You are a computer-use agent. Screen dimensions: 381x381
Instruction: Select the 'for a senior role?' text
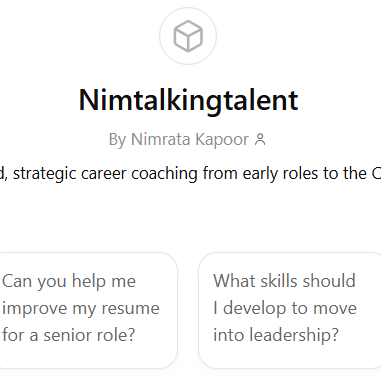(69, 335)
